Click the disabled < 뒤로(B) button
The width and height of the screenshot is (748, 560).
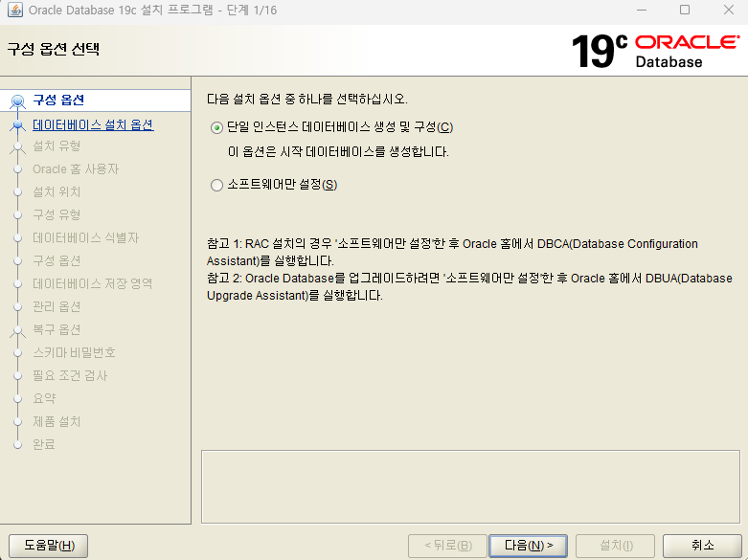coord(447,546)
